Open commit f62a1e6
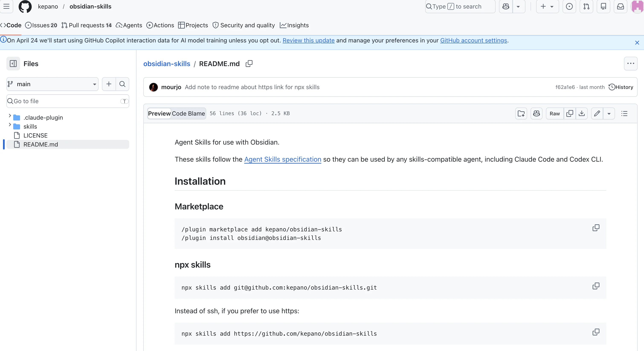The width and height of the screenshot is (644, 351). pos(565,87)
